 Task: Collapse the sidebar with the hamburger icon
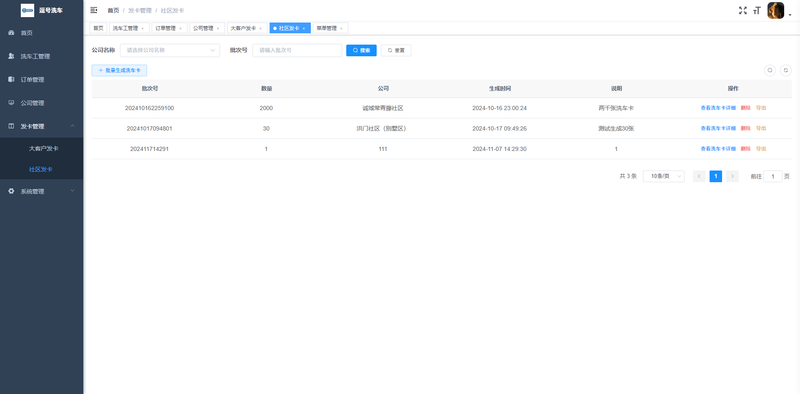[x=94, y=10]
